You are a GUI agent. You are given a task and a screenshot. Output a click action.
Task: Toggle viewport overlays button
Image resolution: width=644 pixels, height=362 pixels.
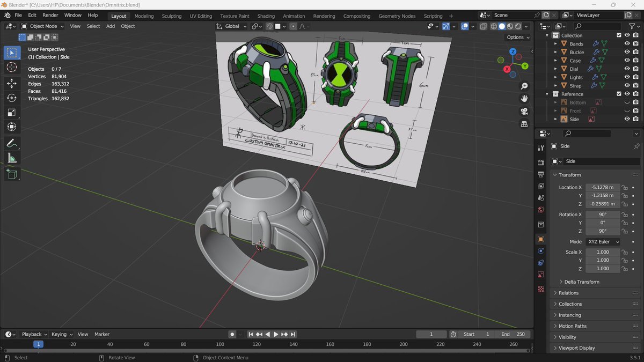click(465, 26)
